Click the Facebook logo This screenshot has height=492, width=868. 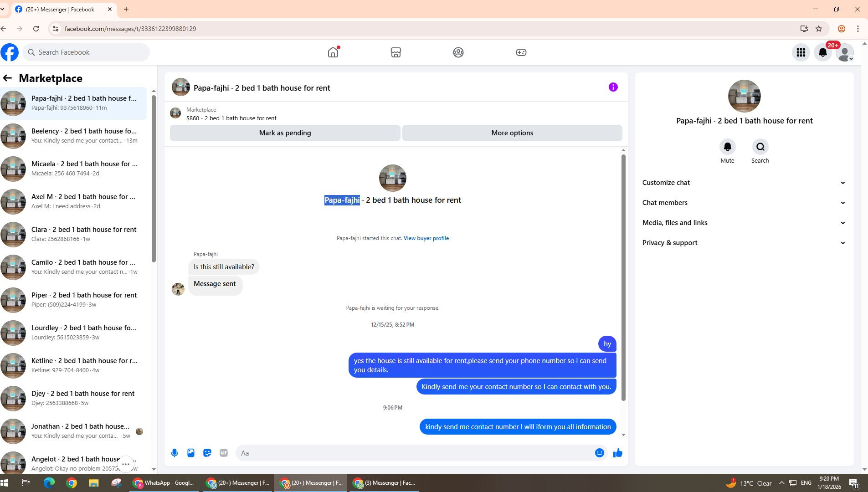click(10, 52)
